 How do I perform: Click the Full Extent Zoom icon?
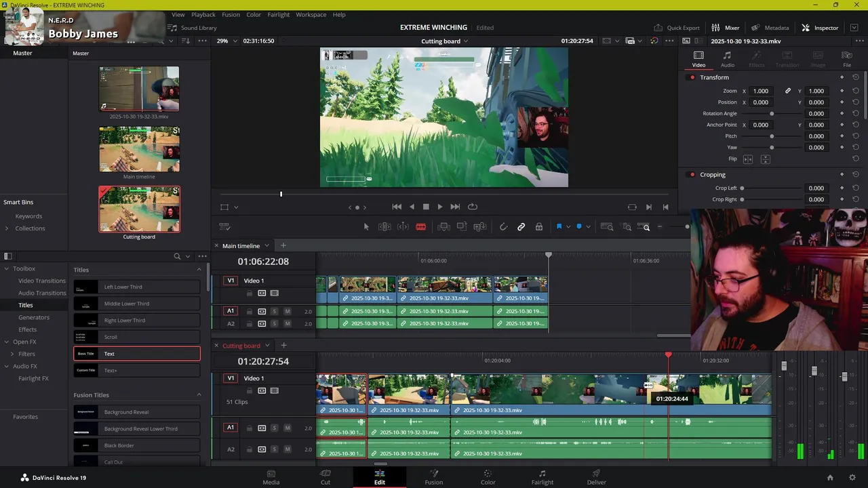click(x=608, y=227)
